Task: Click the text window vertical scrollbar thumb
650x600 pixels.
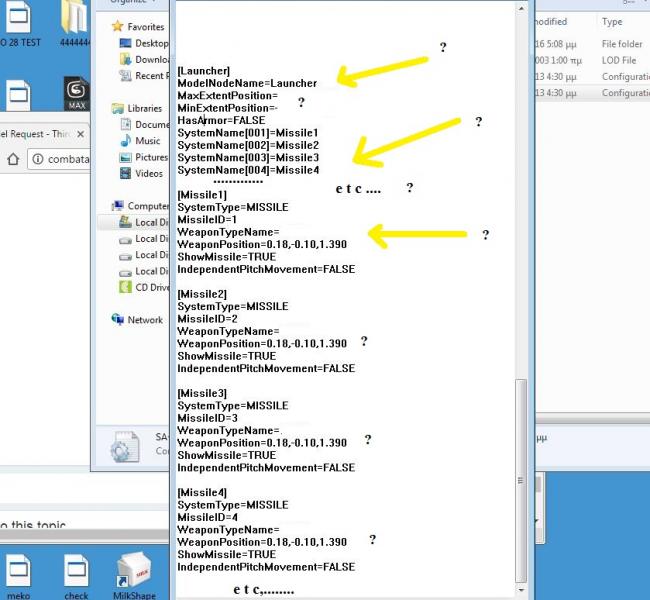Action: coord(521,480)
